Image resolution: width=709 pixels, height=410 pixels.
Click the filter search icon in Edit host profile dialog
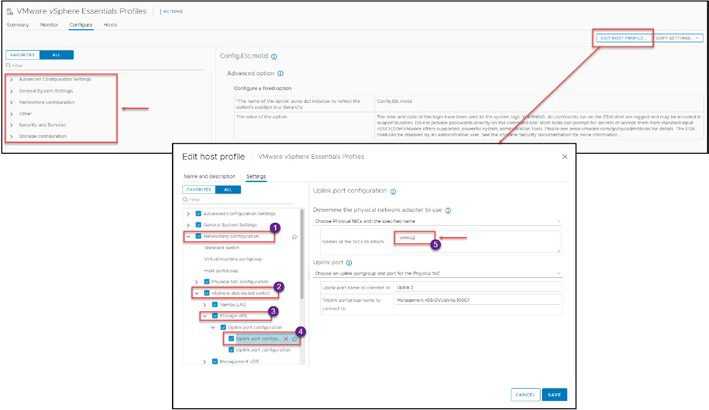[x=185, y=199]
